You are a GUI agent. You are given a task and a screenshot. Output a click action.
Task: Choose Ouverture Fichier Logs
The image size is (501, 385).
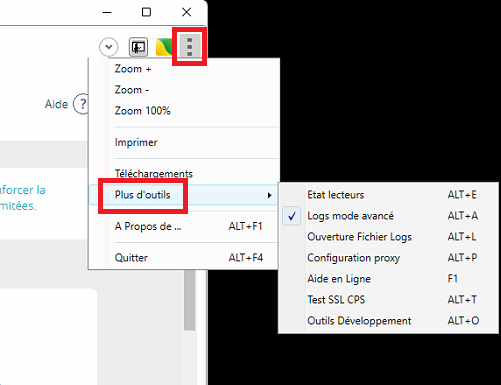tap(389, 237)
